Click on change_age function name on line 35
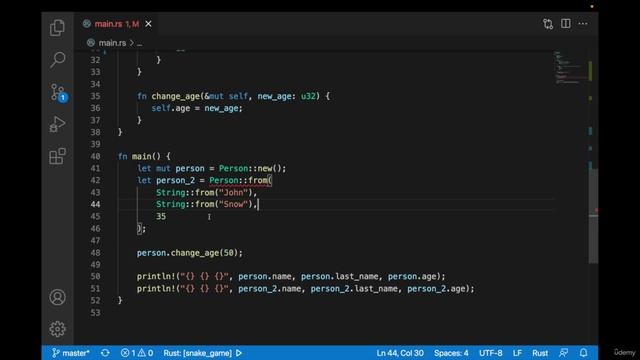 [176, 96]
